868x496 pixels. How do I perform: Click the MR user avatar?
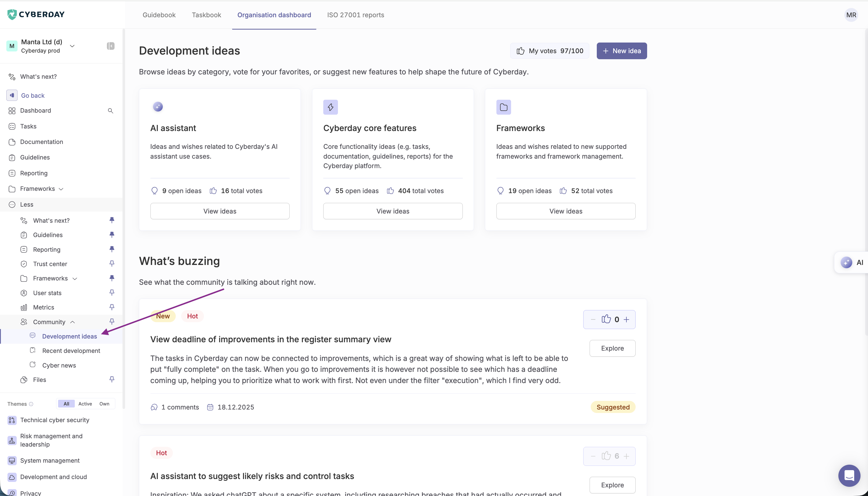point(851,15)
